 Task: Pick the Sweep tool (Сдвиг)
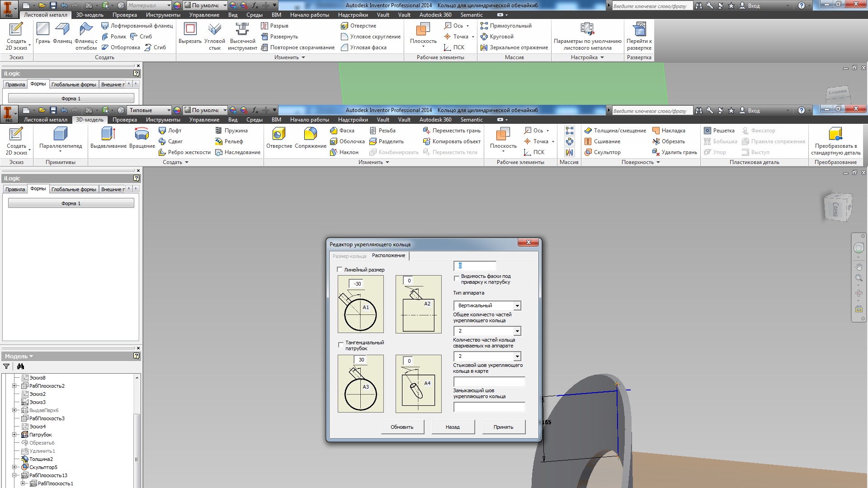(x=170, y=141)
